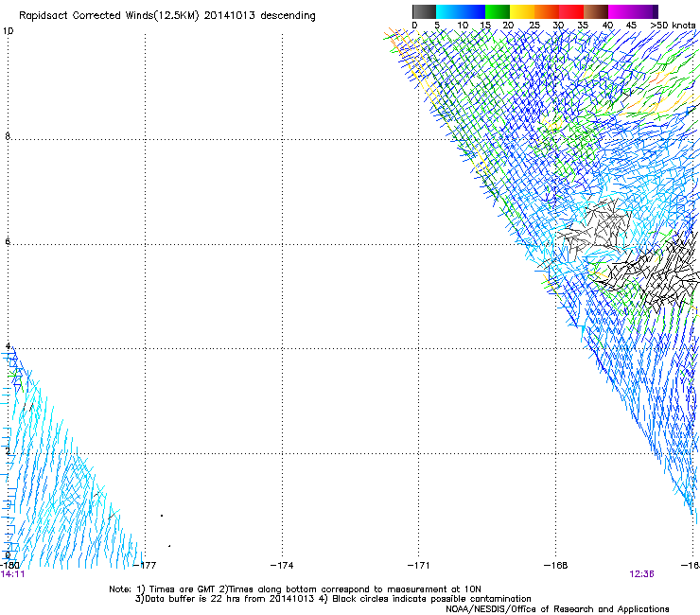Click the upper black contaminated wind cluster

point(596,228)
